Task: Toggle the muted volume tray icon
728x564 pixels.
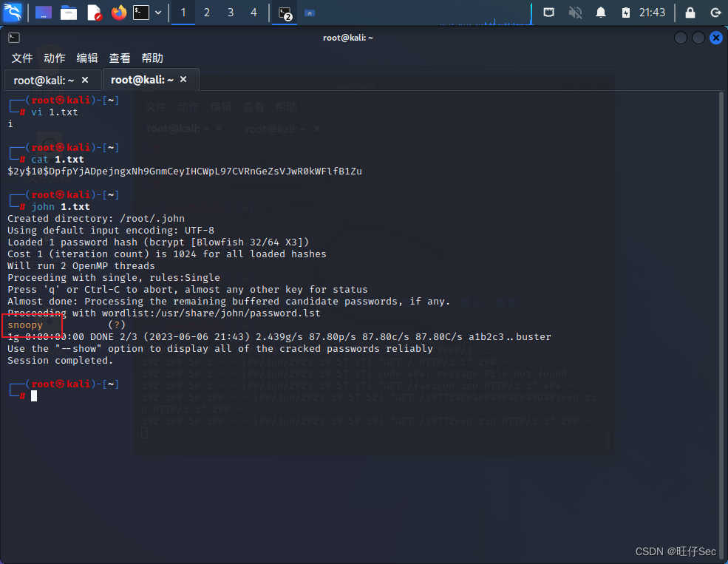Action: pyautogui.click(x=575, y=13)
